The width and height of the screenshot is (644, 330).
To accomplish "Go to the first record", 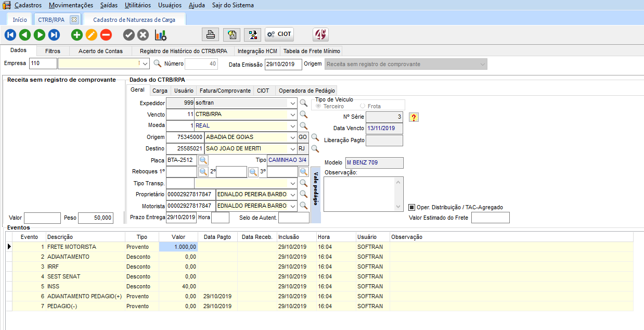I will pyautogui.click(x=10, y=35).
